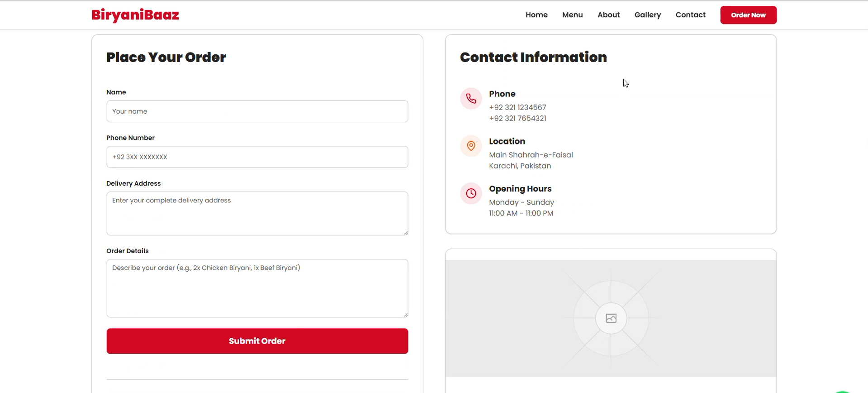Grab the Delivery Address resize handle
The width and height of the screenshot is (868, 393).
point(405,233)
